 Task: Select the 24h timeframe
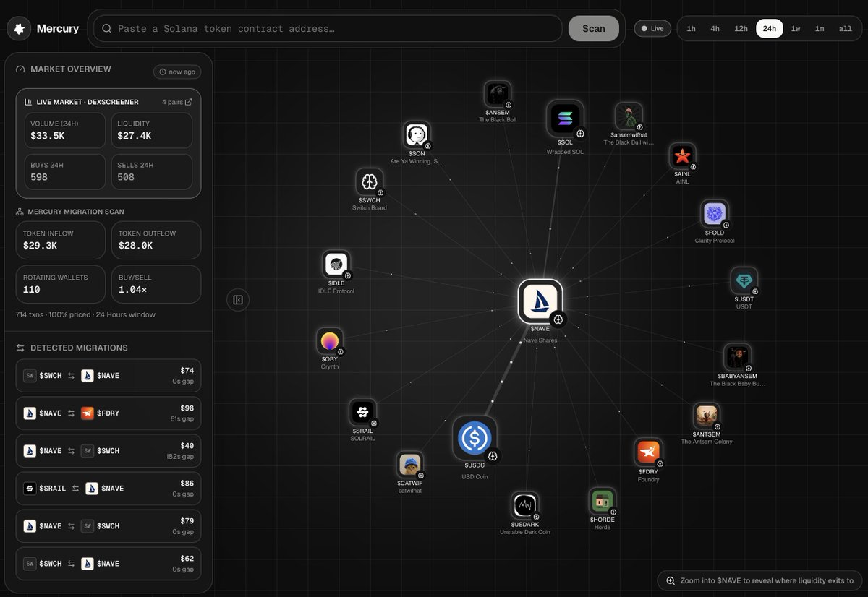click(x=770, y=29)
